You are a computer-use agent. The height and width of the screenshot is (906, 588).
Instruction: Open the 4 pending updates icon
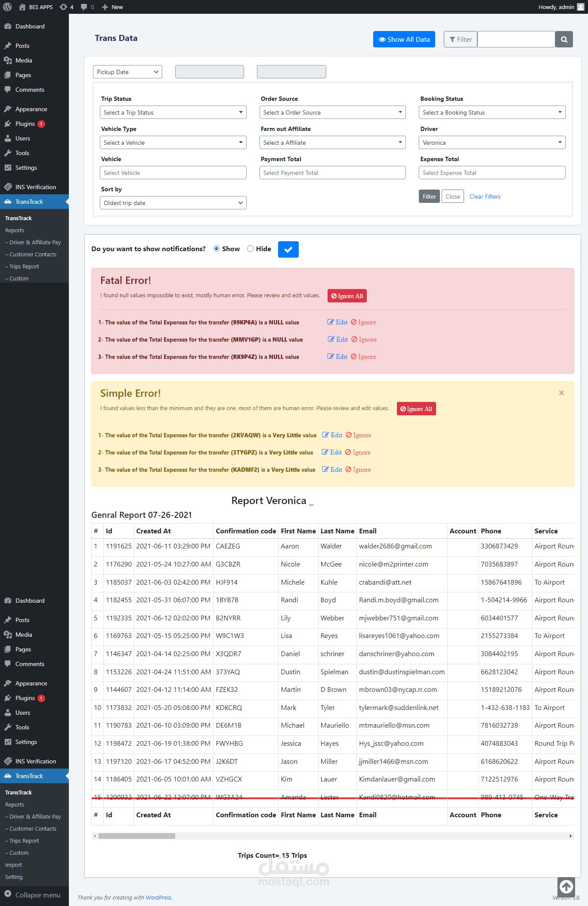63,7
